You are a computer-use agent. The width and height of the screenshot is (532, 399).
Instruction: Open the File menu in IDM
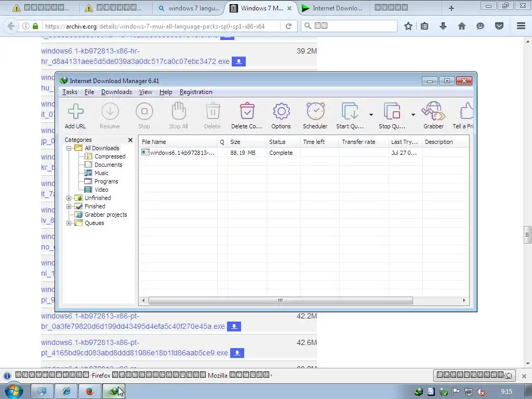point(89,92)
